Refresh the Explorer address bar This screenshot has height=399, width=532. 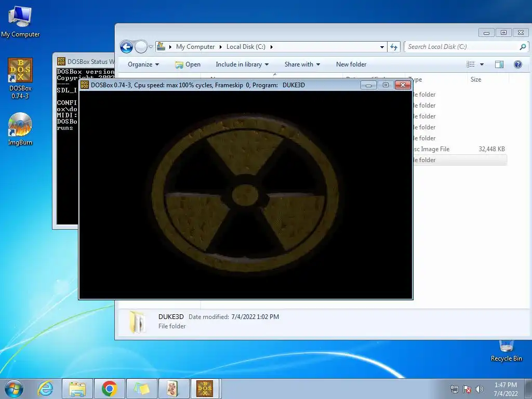(394, 47)
